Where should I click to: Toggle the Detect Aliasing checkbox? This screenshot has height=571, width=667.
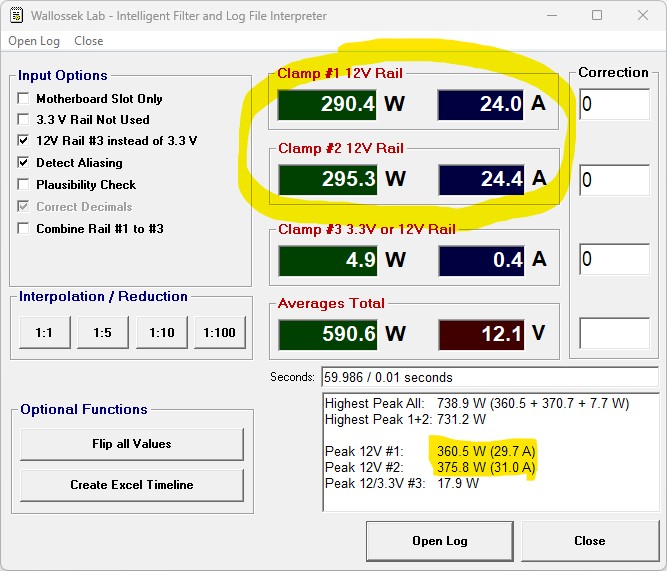[23, 163]
